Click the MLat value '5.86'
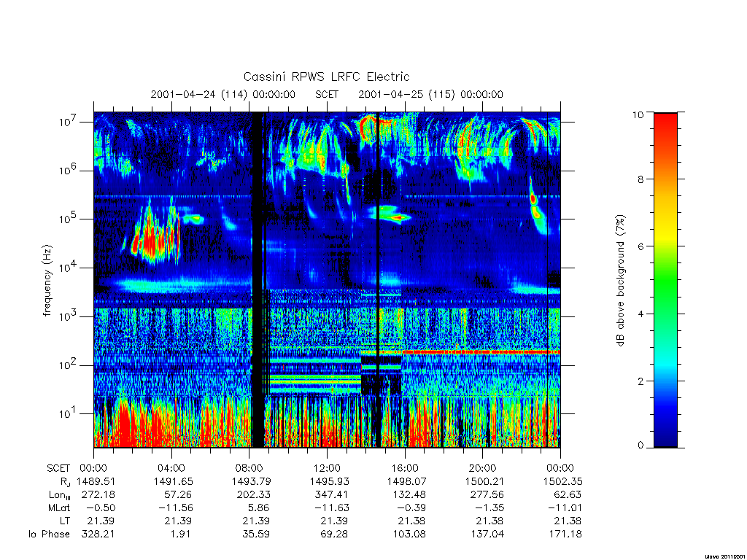Viewport: 747px width, 560px height. [259, 507]
